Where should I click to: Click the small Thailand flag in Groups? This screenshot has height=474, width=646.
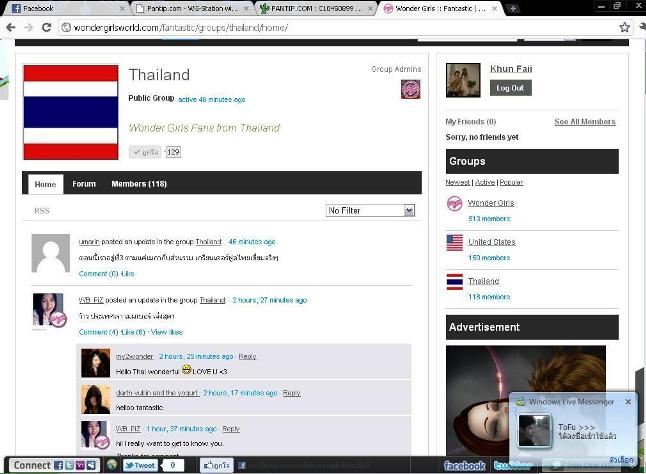pos(454,282)
